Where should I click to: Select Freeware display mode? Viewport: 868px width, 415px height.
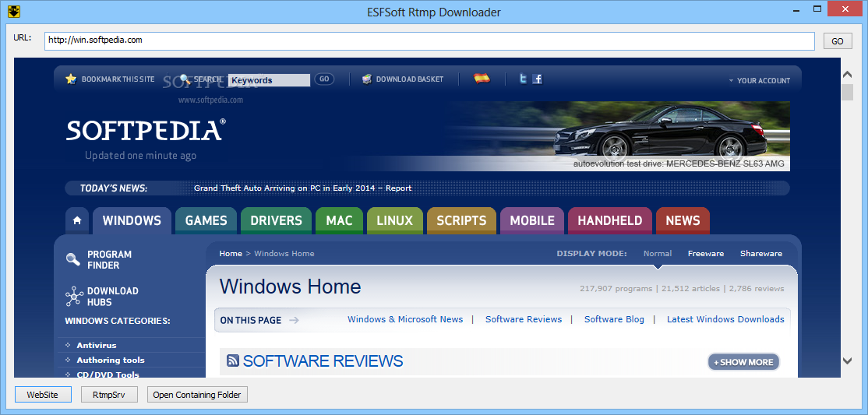click(706, 253)
